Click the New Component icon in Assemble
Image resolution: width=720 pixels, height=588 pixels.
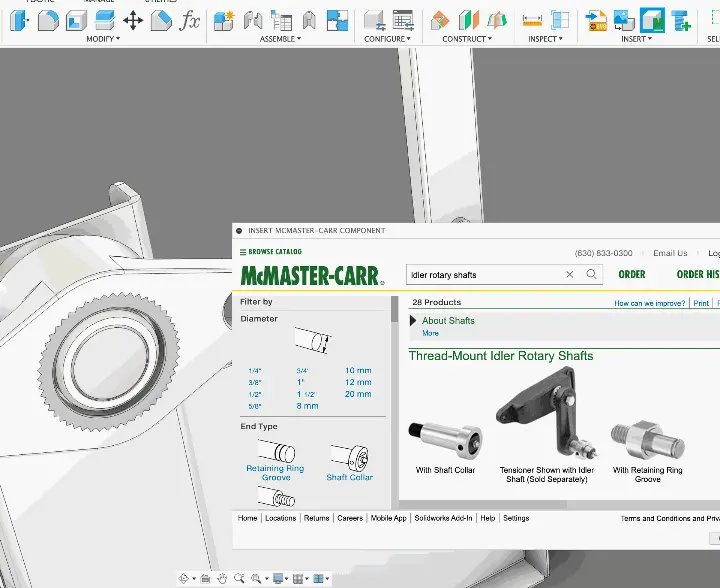click(x=225, y=20)
